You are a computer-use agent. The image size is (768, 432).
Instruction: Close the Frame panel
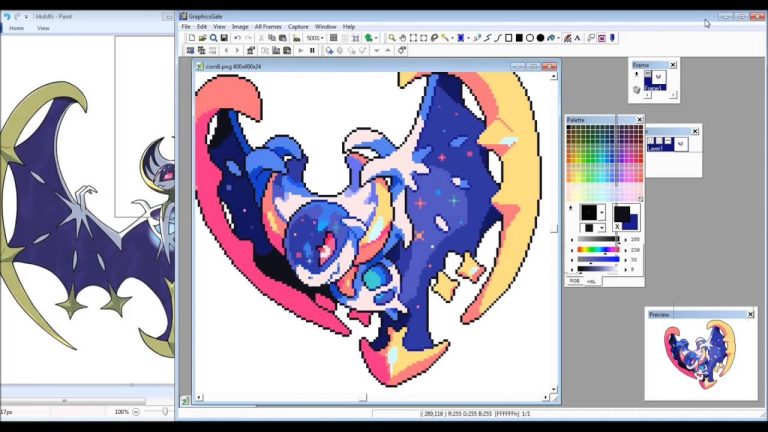673,65
